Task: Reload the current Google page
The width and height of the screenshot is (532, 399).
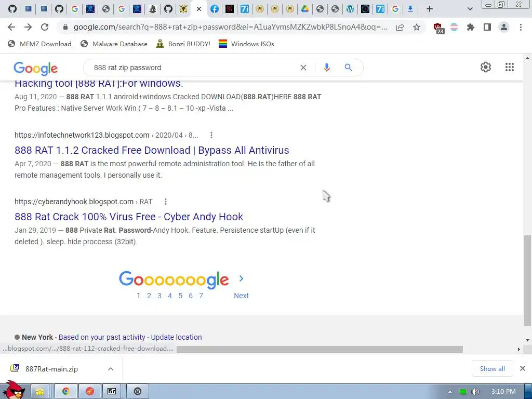Action: tap(45, 27)
